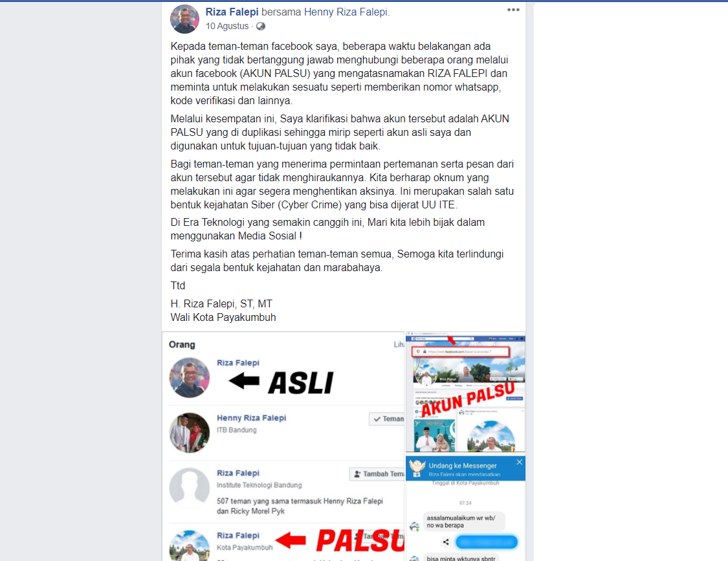
Task: Open the blank avatar Riza Falepi profile
Action: point(190,488)
